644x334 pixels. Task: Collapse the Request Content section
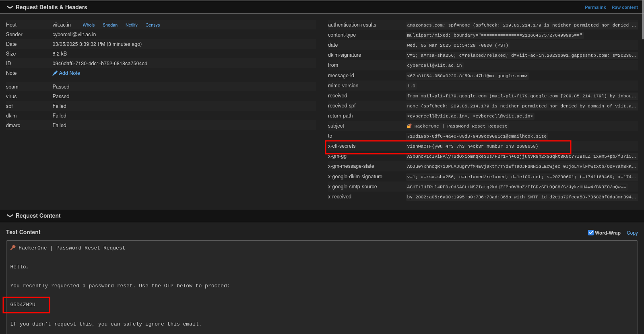10,216
